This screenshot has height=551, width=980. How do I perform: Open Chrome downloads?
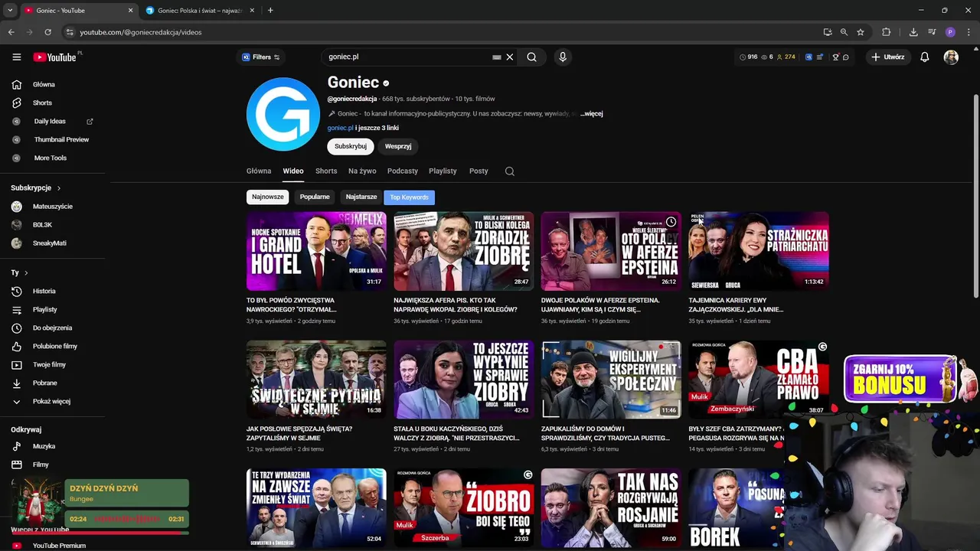point(913,32)
